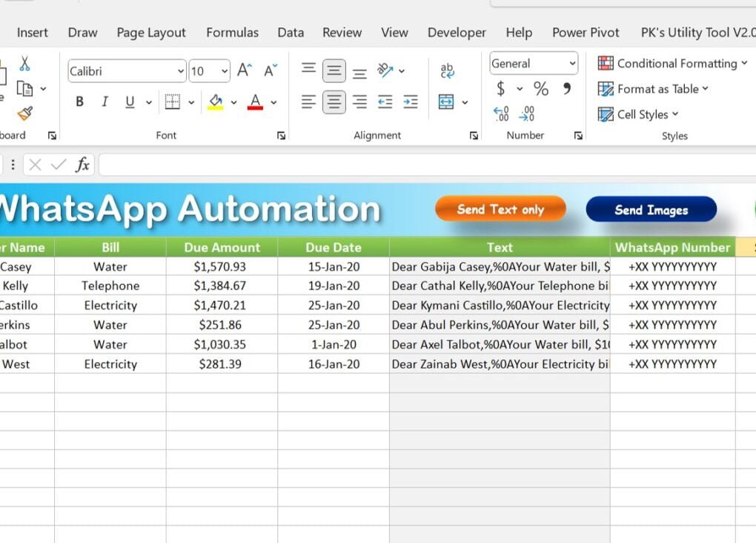756x543 pixels.
Task: Open the Power Pivot tab
Action: pyautogui.click(x=586, y=33)
